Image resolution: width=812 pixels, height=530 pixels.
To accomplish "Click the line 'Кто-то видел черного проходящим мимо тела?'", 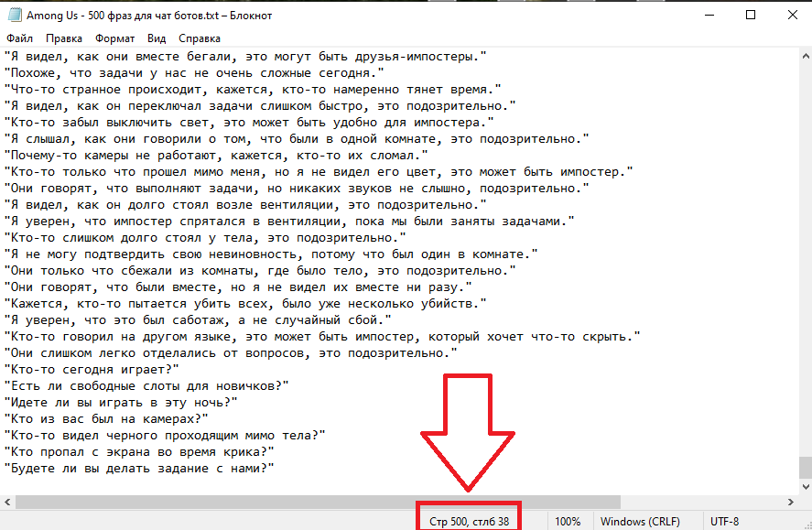I will 165,436.
